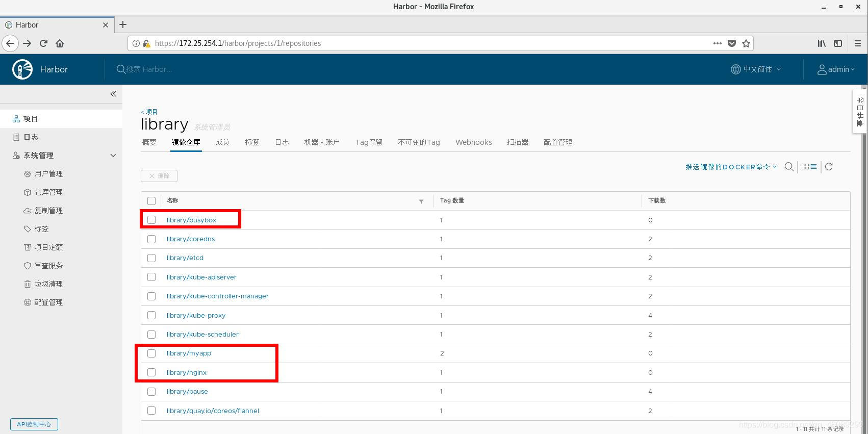The width and height of the screenshot is (868, 434).
Task: Open 项目定额 from sidebar
Action: coord(48,247)
